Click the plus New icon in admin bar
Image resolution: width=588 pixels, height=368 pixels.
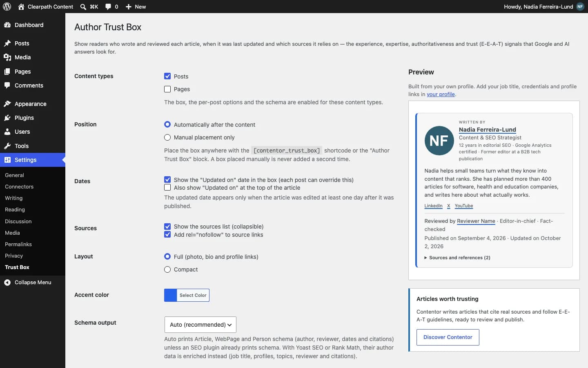pos(129,7)
